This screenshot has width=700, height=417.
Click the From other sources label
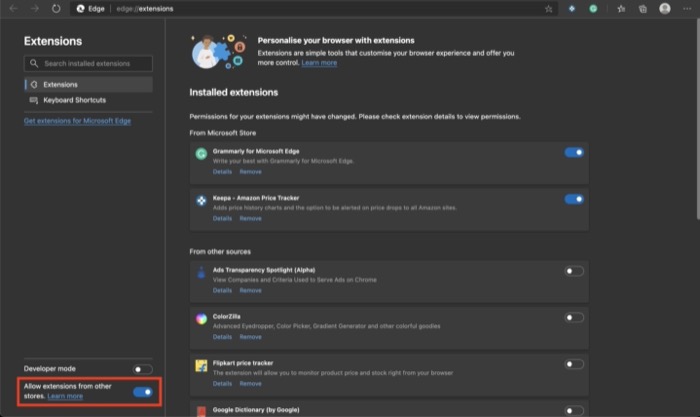pos(220,251)
